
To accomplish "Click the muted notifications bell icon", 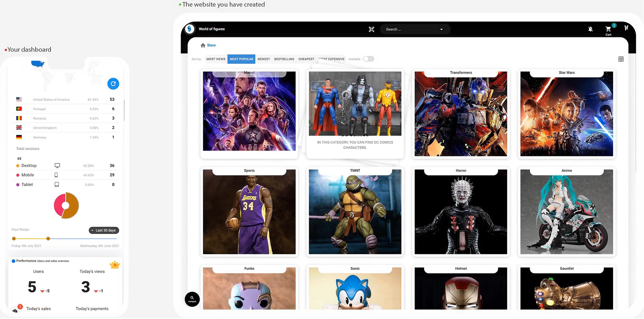I will [x=590, y=29].
